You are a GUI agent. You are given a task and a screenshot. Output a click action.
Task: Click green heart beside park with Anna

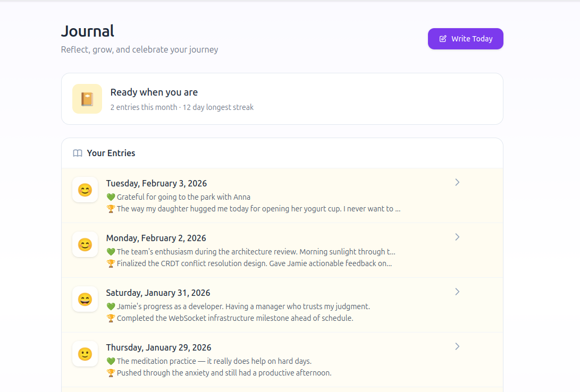click(x=111, y=197)
